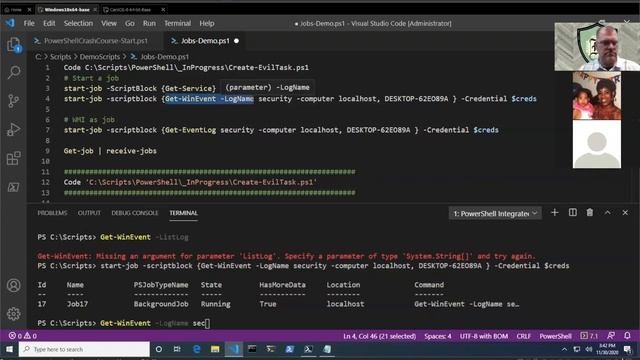Screen dimensions: 640x360
Task: Click the blank avatar participant thumbnail
Action: 596,144
